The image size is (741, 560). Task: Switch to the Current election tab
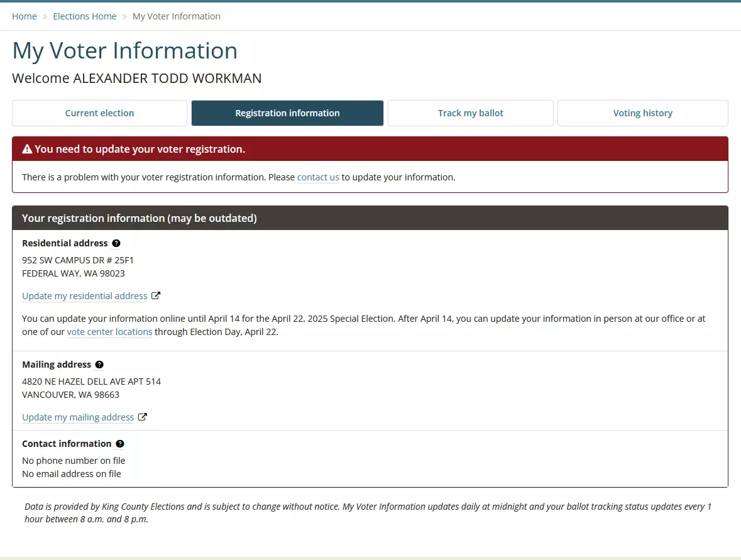(99, 113)
